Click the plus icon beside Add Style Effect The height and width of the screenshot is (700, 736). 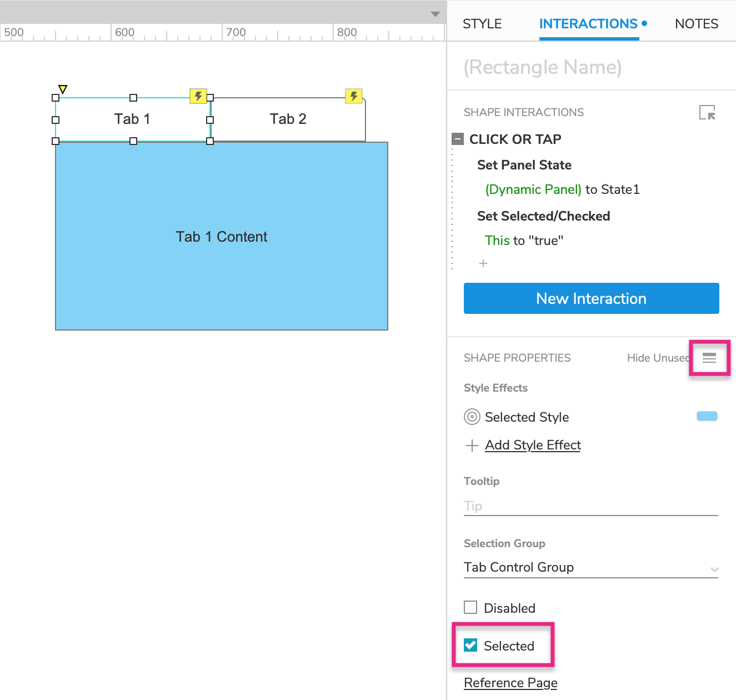tap(472, 446)
